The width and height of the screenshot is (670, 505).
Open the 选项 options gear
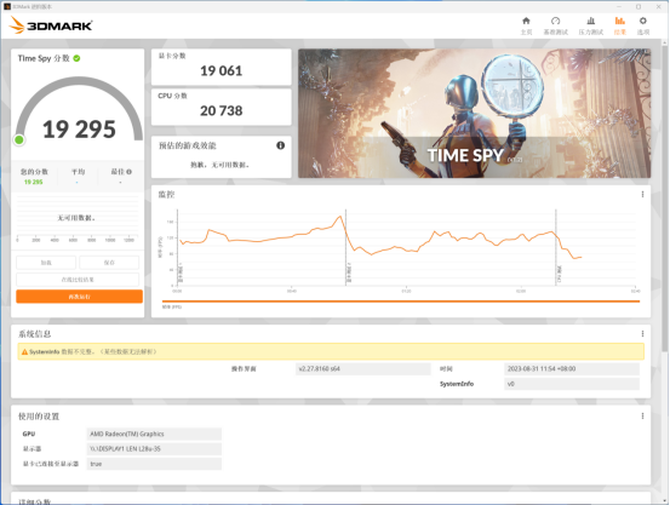click(643, 26)
